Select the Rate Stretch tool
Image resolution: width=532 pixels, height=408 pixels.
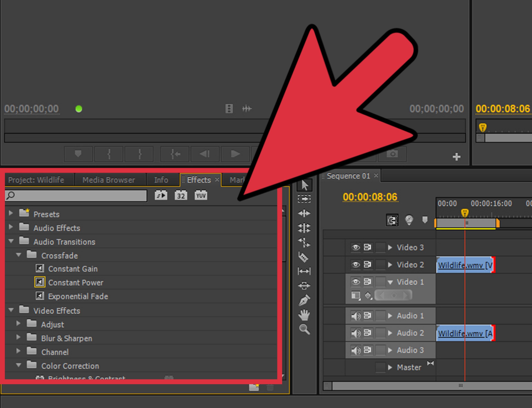(x=304, y=242)
